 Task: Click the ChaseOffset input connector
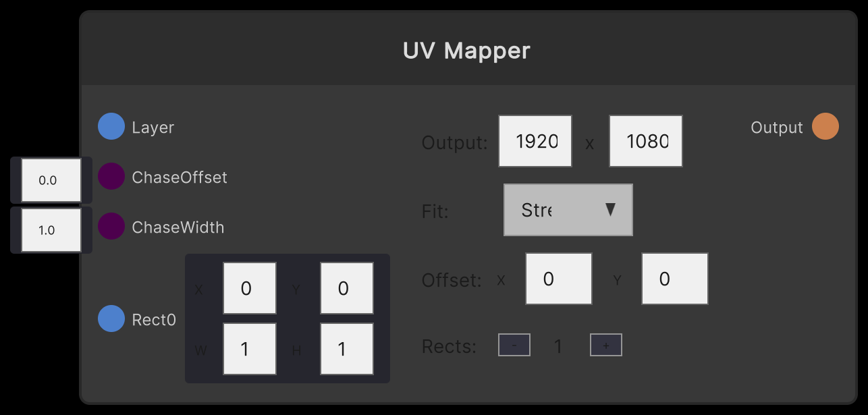(111, 177)
